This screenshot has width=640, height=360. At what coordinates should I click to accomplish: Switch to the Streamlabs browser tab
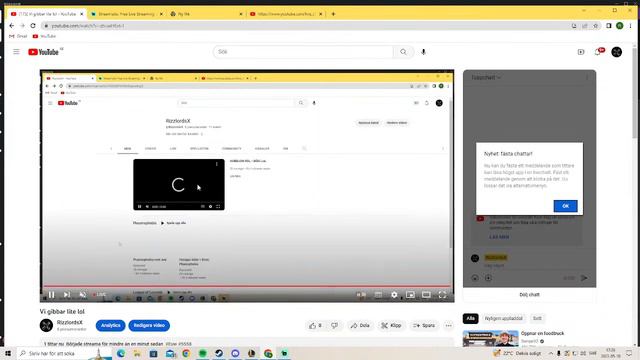coord(126,14)
